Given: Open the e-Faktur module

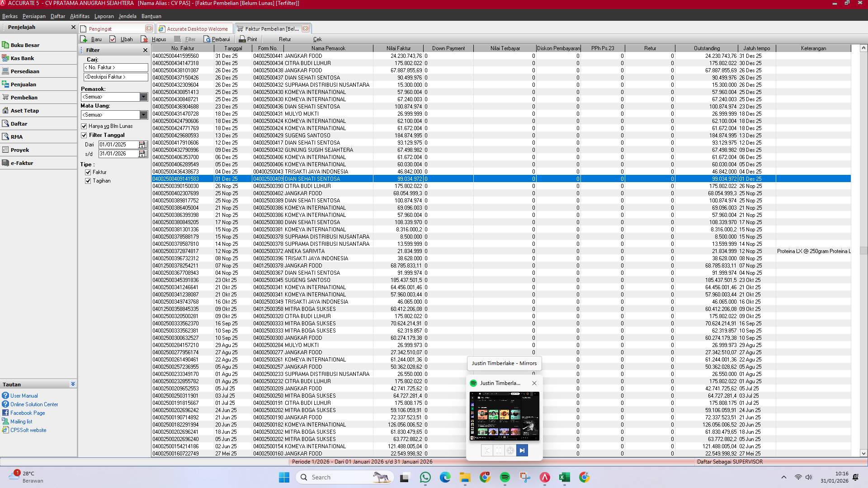Looking at the screenshot, I should click(23, 163).
